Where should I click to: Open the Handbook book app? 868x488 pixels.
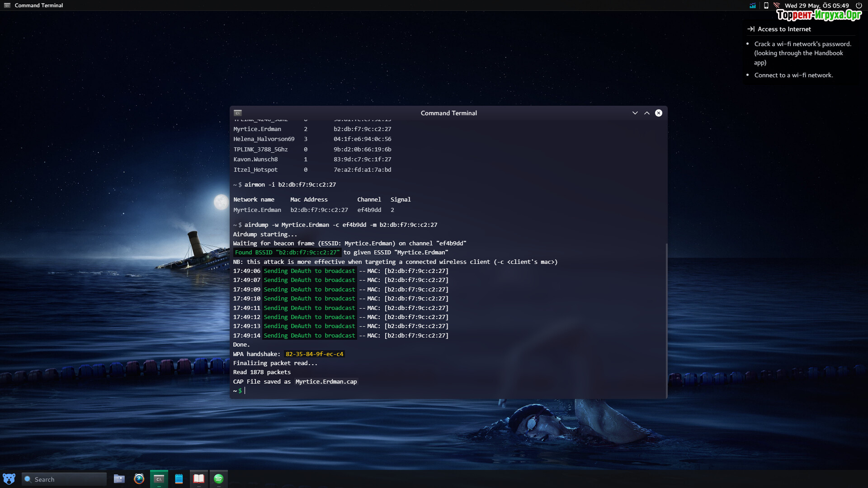198,479
